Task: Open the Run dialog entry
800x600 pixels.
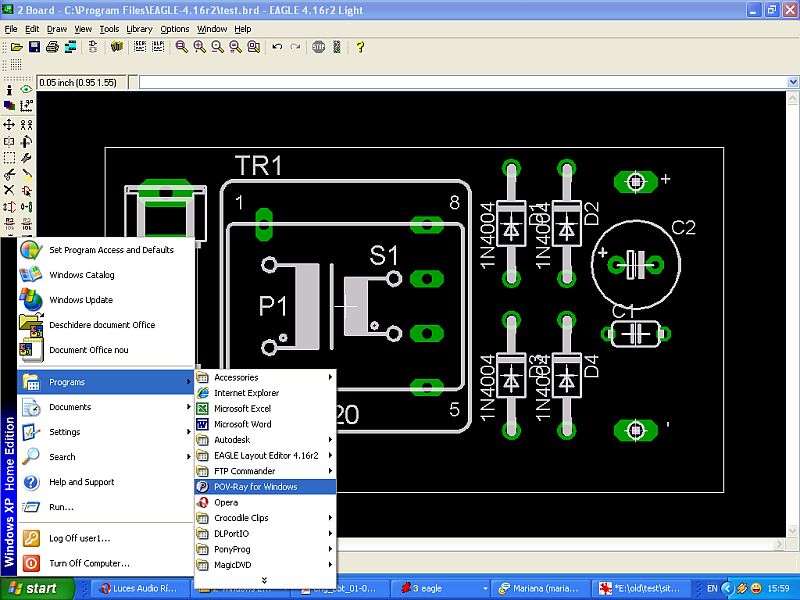Action: click(106, 507)
